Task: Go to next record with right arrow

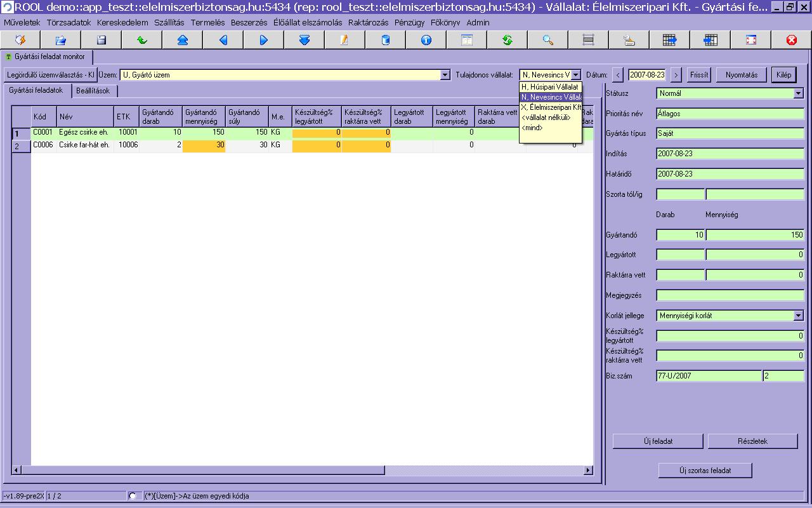Action: point(263,40)
